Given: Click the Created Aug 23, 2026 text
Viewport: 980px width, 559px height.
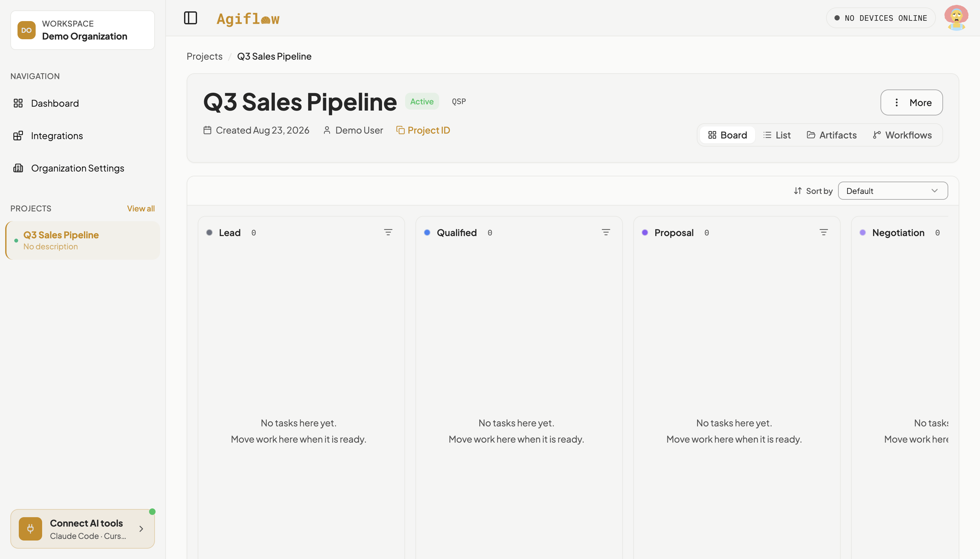Looking at the screenshot, I should pyautogui.click(x=262, y=130).
